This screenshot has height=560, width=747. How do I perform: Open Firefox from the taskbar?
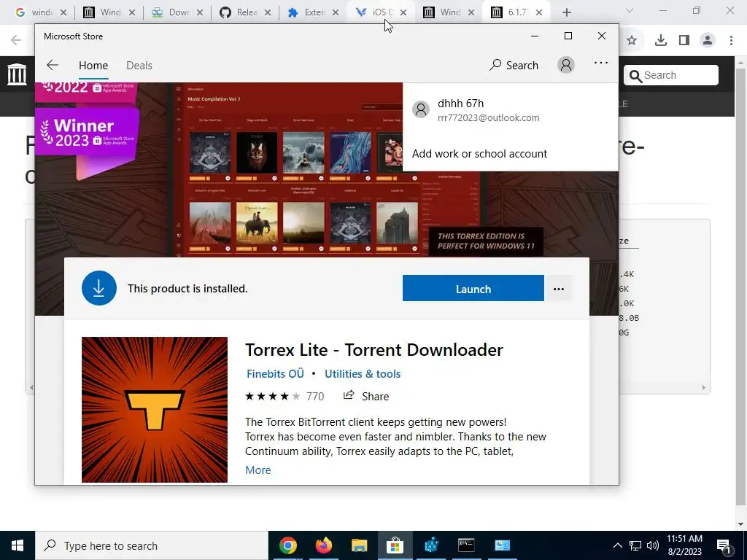[323, 545]
